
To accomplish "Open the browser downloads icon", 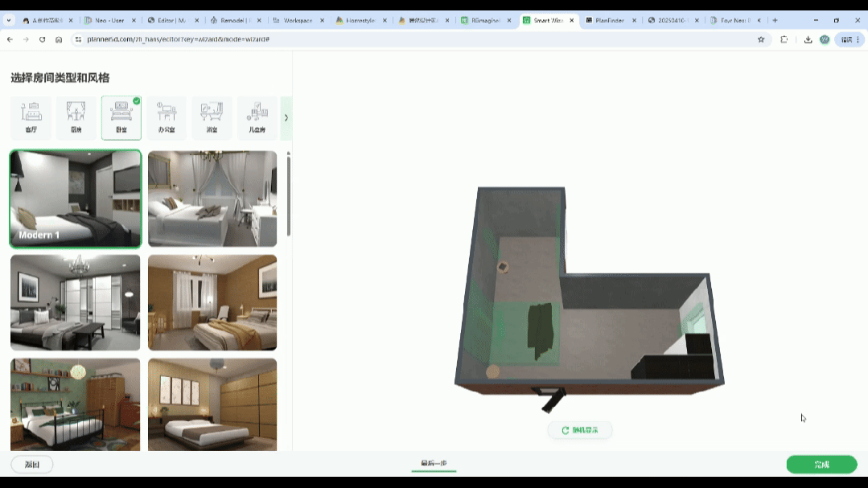I will coord(808,39).
